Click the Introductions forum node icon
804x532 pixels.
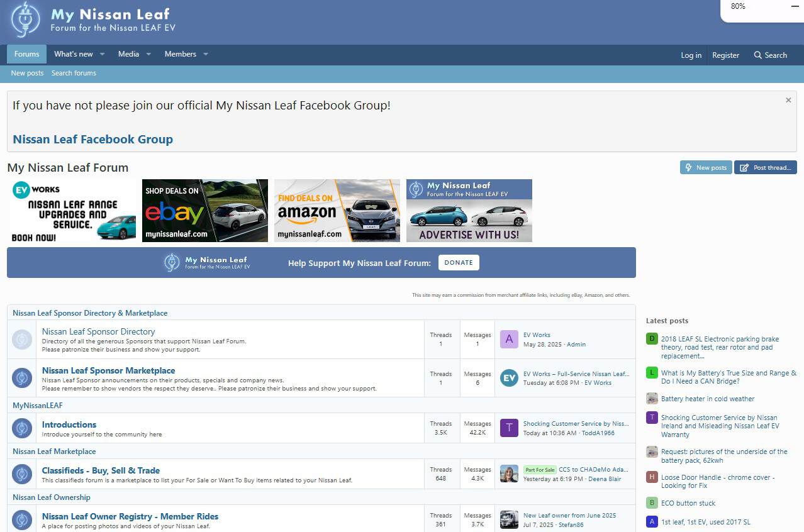point(22,428)
